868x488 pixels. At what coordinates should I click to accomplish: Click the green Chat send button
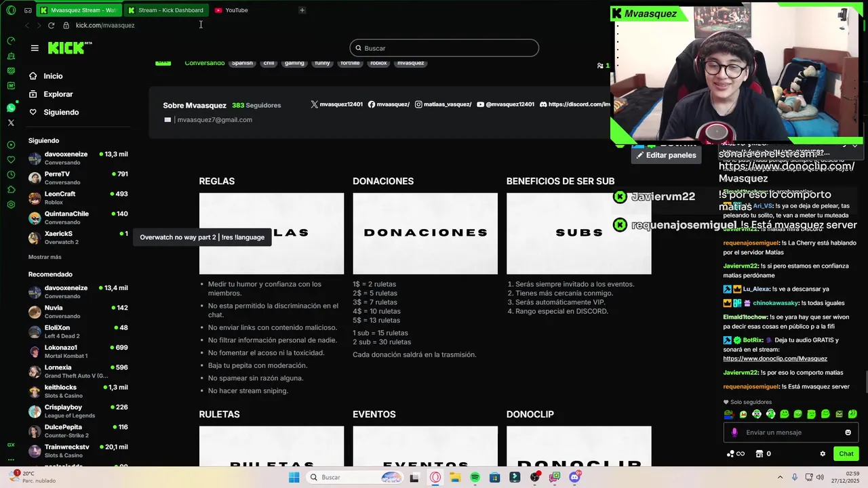tap(846, 454)
